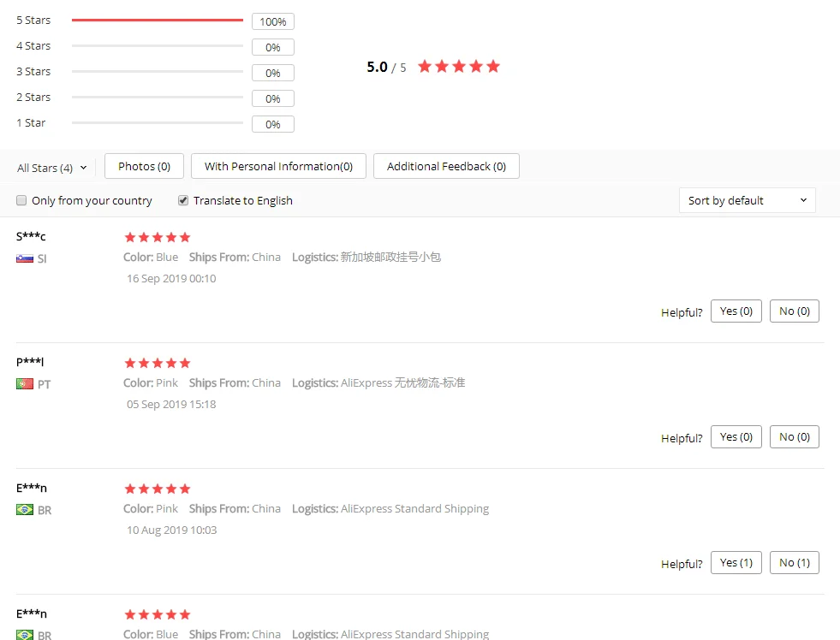Open the Sort by default dropdown
840x640 pixels.
point(748,201)
